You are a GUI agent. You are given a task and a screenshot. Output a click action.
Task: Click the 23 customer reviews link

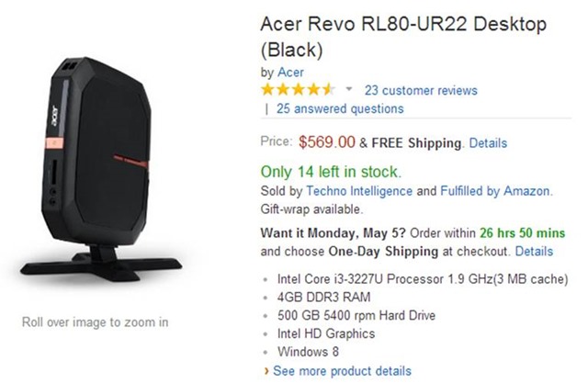(x=421, y=90)
